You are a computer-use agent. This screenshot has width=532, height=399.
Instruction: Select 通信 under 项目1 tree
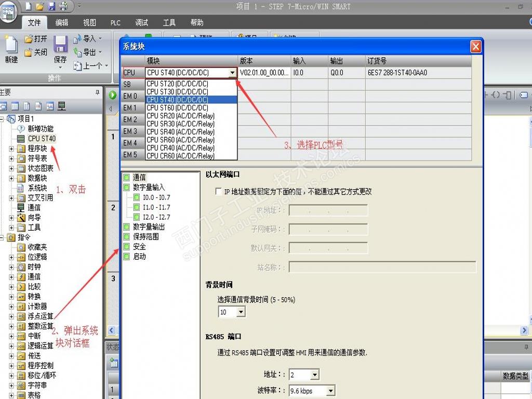[34, 208]
